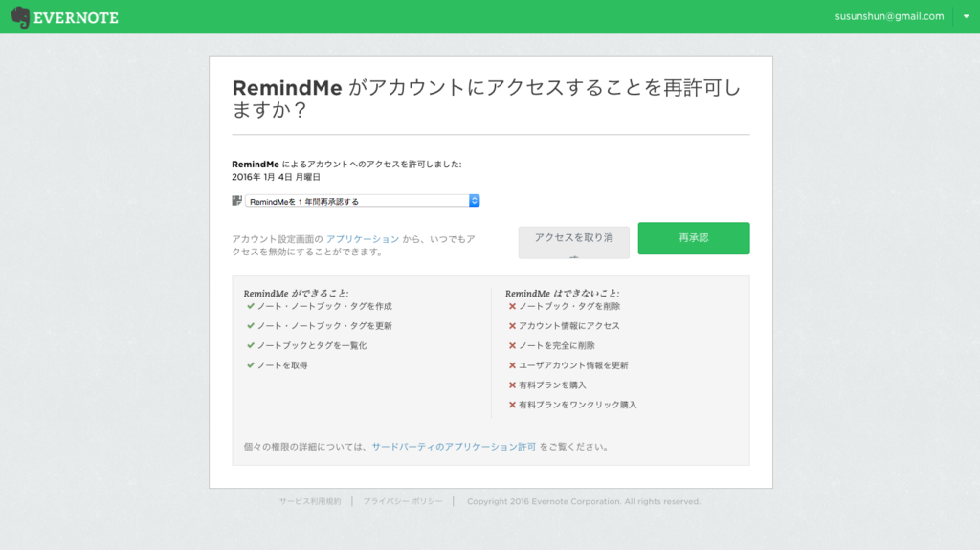Click the heading RemindMe ができること:
980x550 pixels.
296,293
